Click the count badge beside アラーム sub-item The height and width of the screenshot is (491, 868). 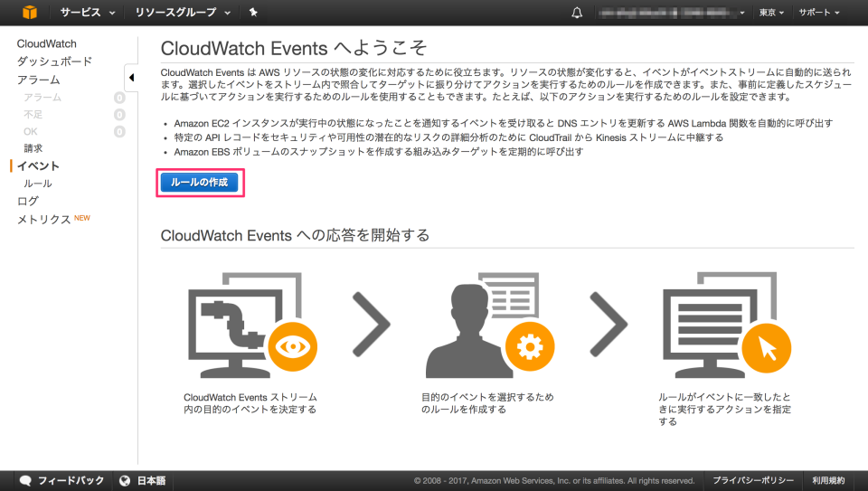tap(119, 98)
